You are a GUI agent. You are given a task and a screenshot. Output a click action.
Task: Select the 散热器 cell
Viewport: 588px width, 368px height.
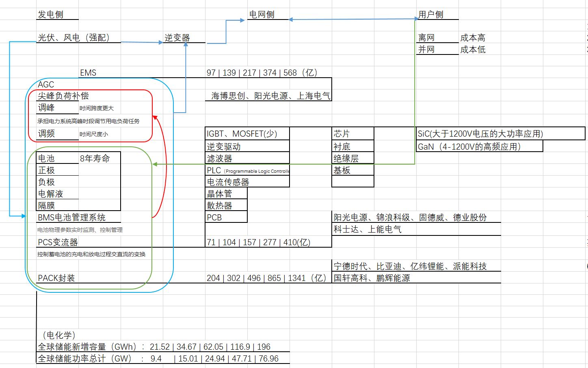point(220,206)
